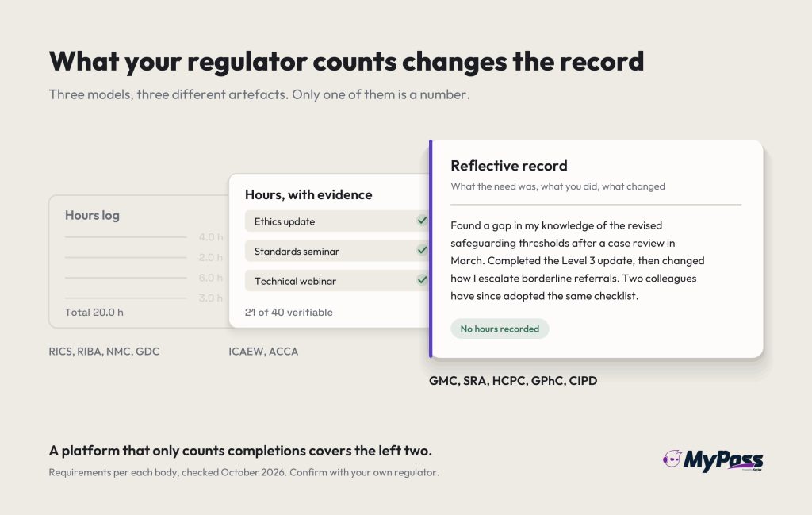
Task: Click the 21 of 40 verifiable text
Action: pos(289,313)
